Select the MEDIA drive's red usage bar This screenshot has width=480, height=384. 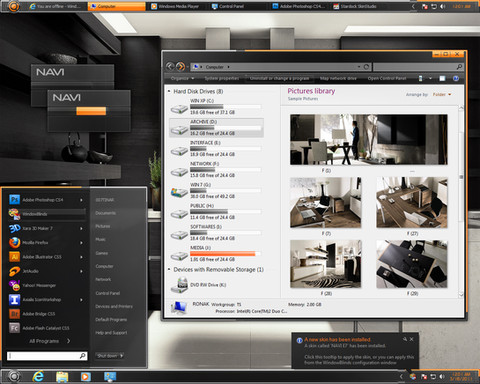pyautogui.click(x=223, y=254)
